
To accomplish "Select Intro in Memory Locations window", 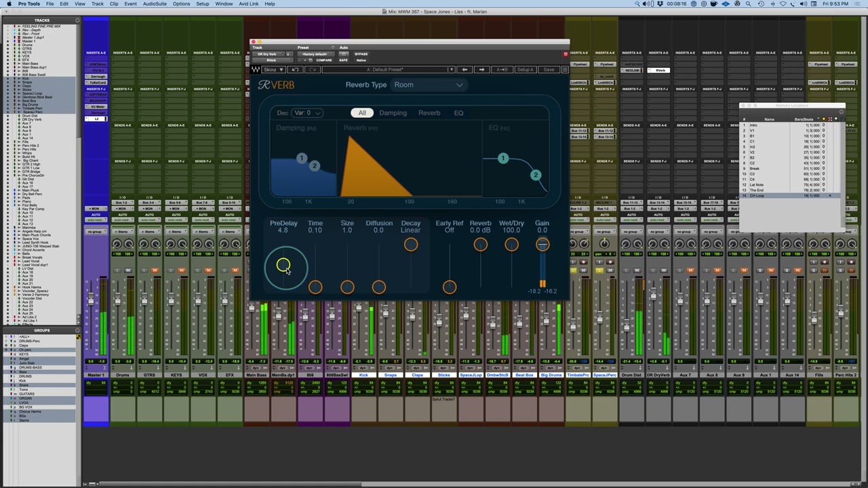I will point(789,125).
